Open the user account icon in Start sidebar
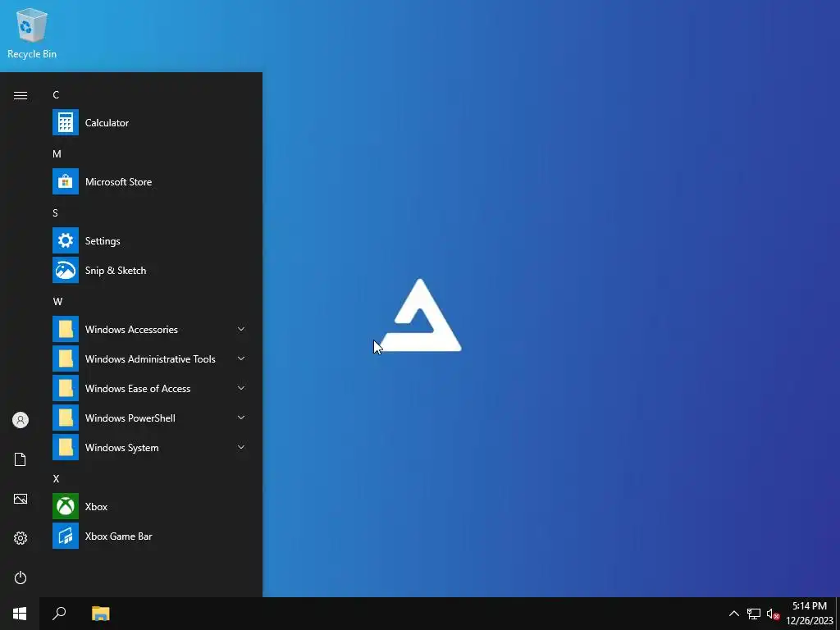Image resolution: width=840 pixels, height=630 pixels. tap(21, 420)
